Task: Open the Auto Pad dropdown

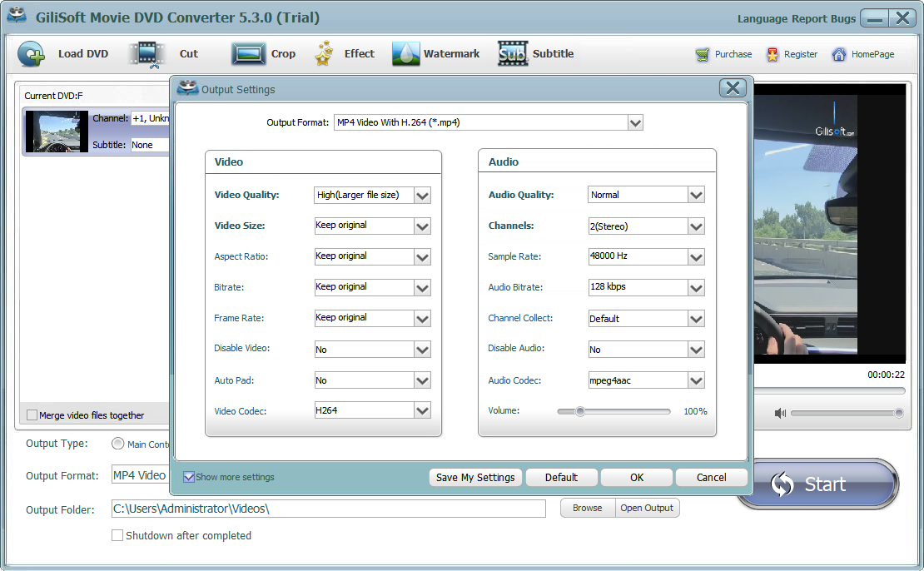Action: [422, 380]
